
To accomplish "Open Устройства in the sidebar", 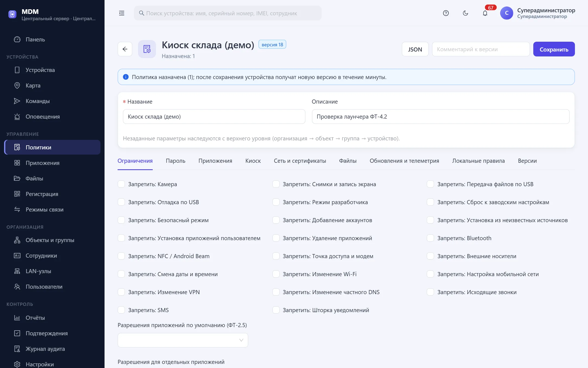I will [x=52, y=70].
